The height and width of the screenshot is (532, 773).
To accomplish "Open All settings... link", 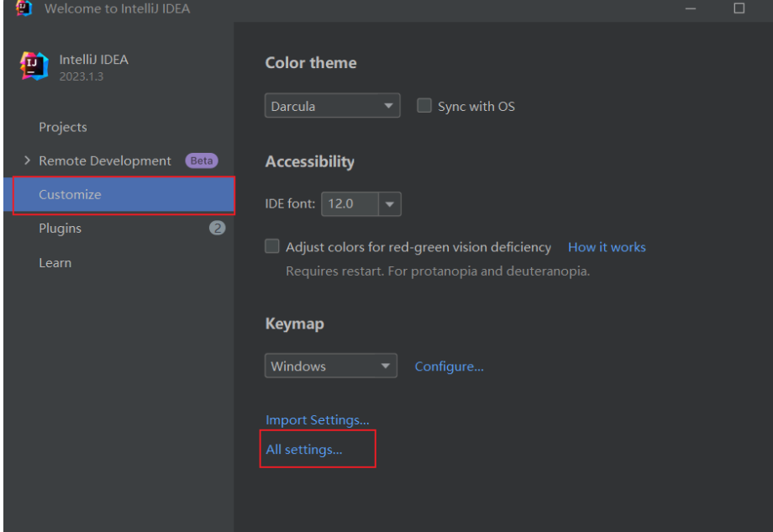I will 303,449.
